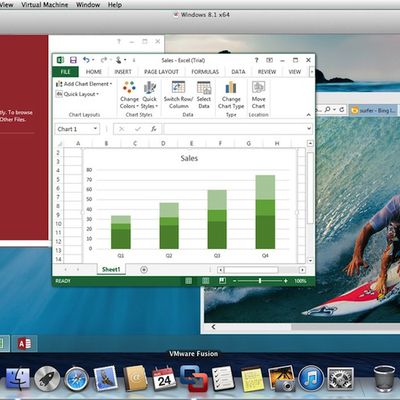Switch to the PAGE LAYOUT tab

(x=161, y=72)
